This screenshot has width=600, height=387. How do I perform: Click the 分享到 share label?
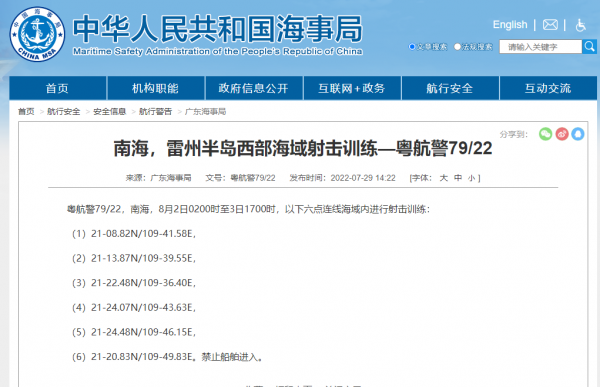coord(514,134)
